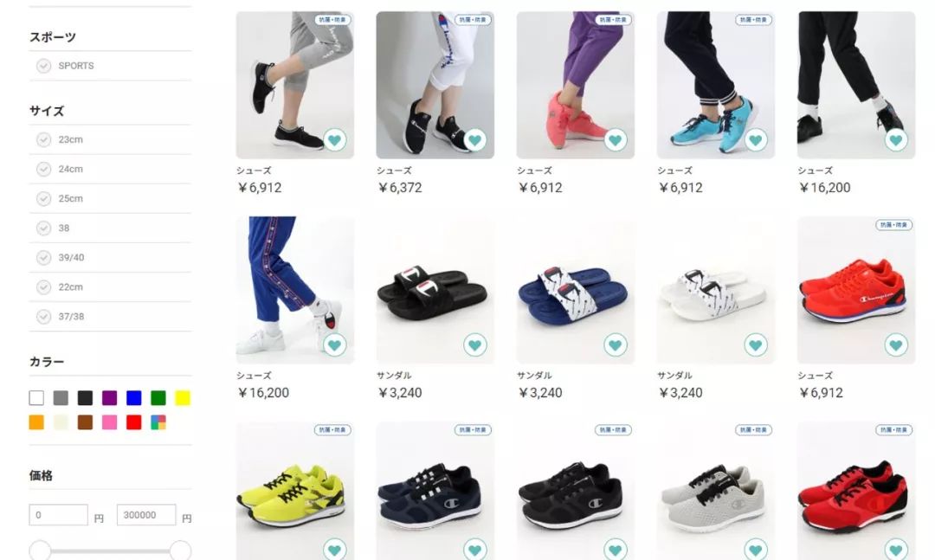Click the maximum price field showing 300000
The width and height of the screenshot is (935, 560).
pyautogui.click(x=146, y=515)
